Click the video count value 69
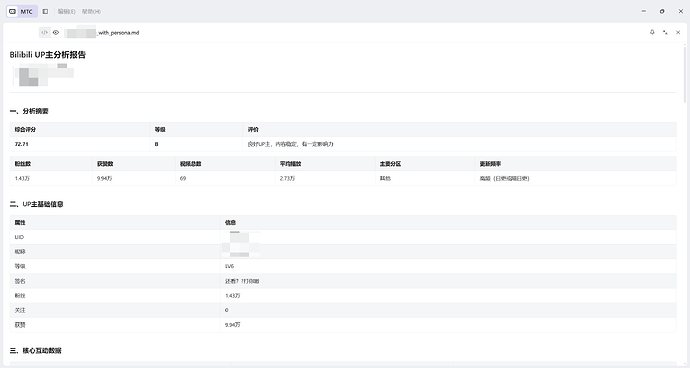 click(x=183, y=179)
